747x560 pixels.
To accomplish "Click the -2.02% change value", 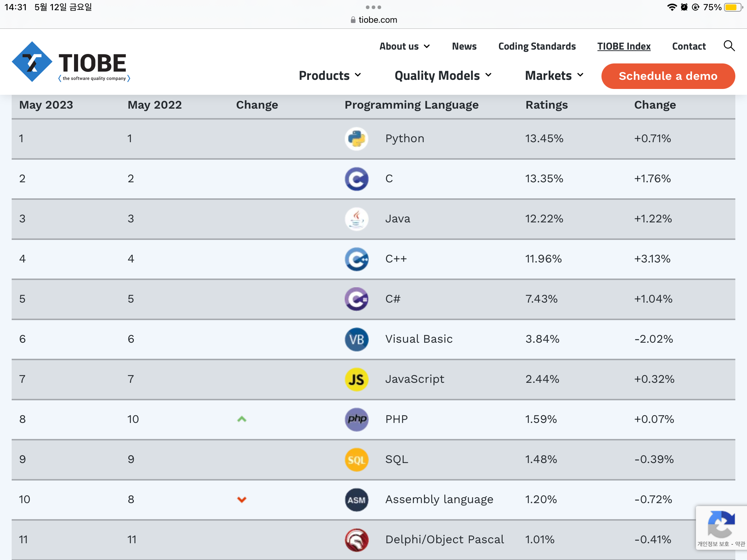I will (x=654, y=339).
